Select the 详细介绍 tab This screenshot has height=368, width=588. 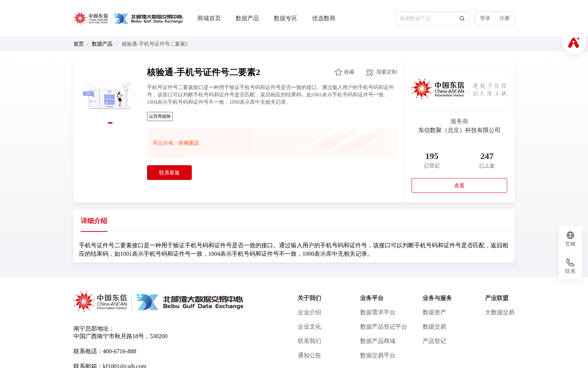(94, 221)
